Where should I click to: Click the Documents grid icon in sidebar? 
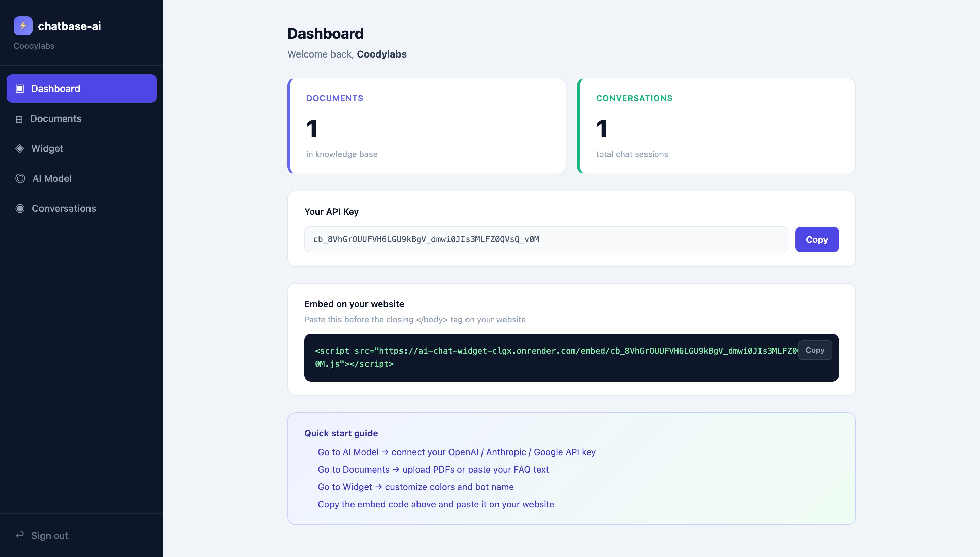pyautogui.click(x=19, y=119)
